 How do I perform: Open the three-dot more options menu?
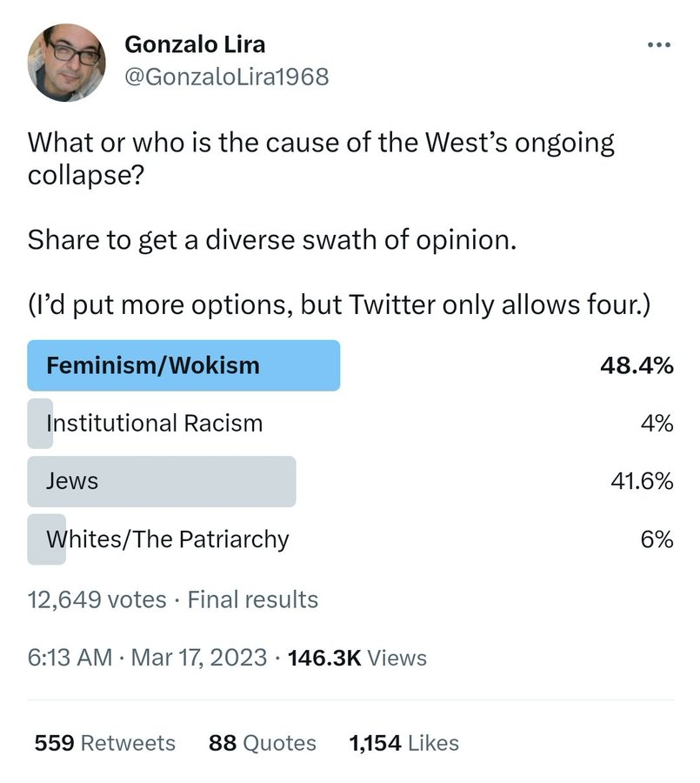pyautogui.click(x=658, y=45)
